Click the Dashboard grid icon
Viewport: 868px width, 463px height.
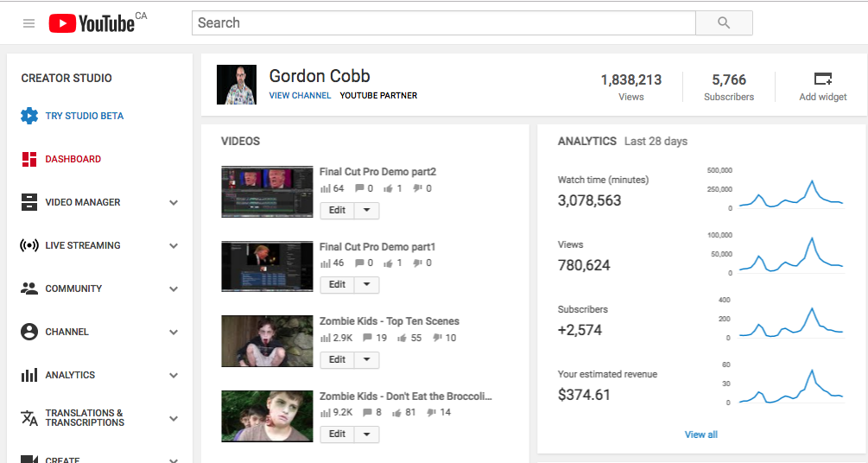pos(29,159)
